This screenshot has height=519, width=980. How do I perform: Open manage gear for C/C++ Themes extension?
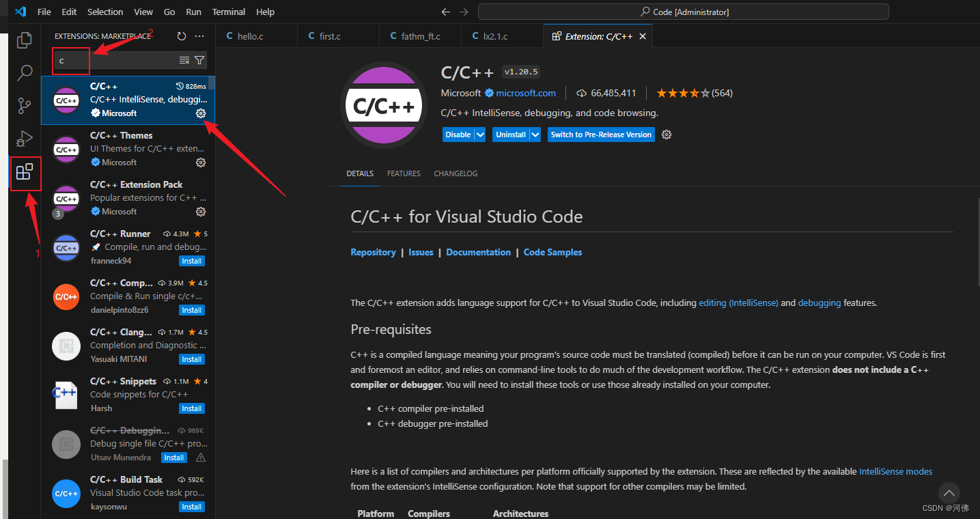click(x=201, y=163)
